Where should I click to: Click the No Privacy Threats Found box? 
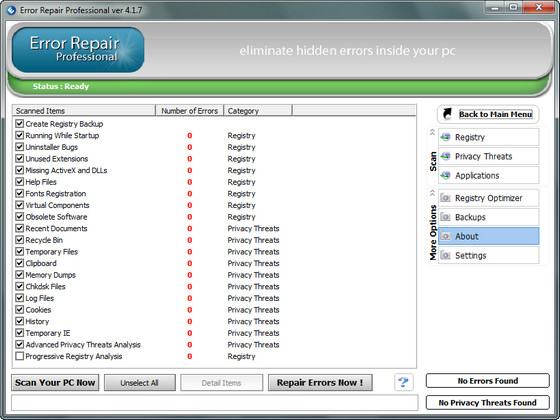(x=488, y=402)
